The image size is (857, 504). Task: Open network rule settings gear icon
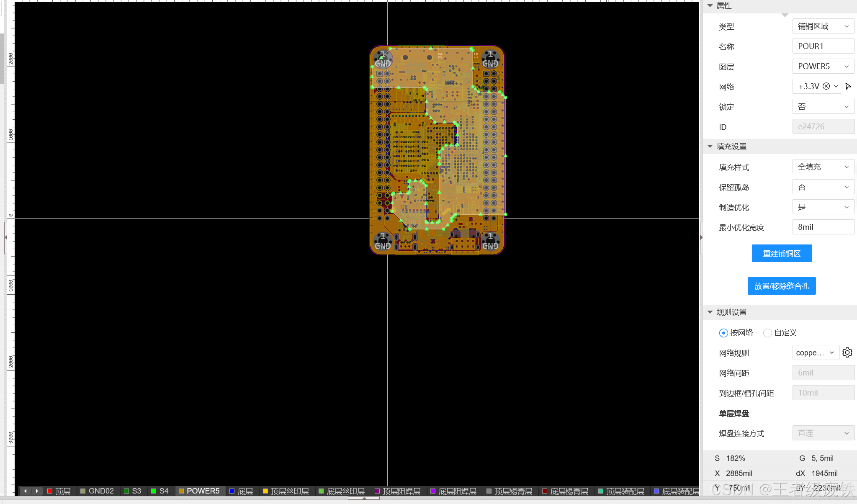847,353
